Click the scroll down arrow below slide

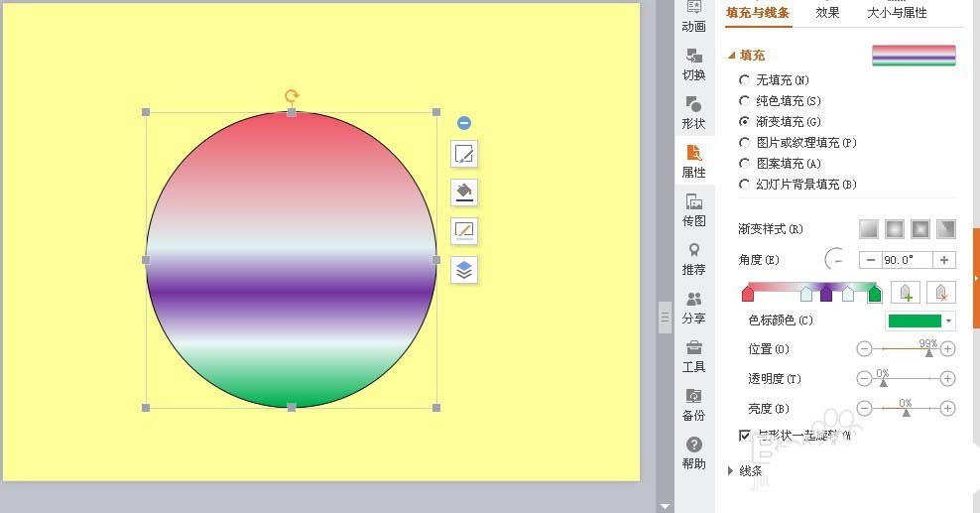tap(665, 506)
